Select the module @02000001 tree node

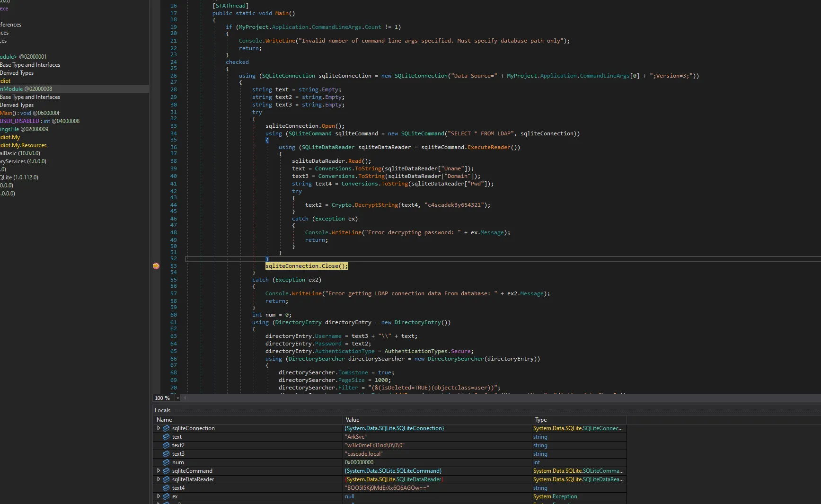point(23,57)
